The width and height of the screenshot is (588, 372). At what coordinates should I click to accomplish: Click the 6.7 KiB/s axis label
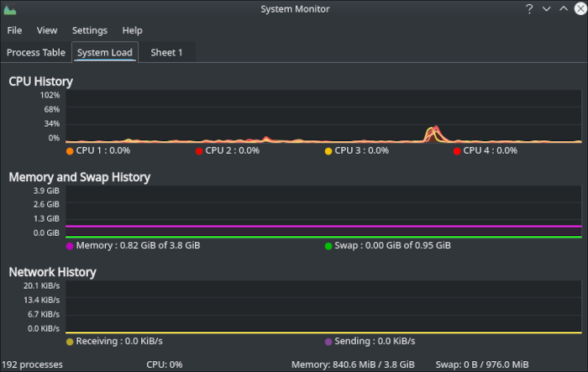pyautogui.click(x=44, y=314)
